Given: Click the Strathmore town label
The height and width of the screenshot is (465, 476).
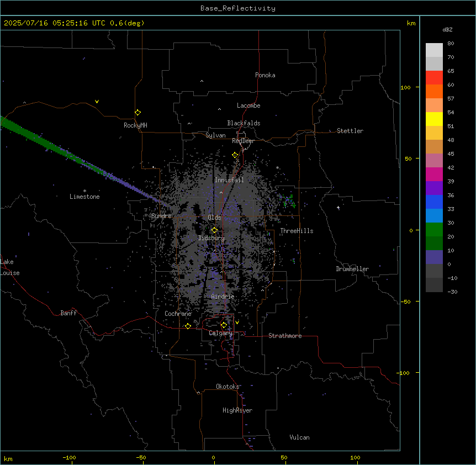Looking at the screenshot, I should (285, 336).
